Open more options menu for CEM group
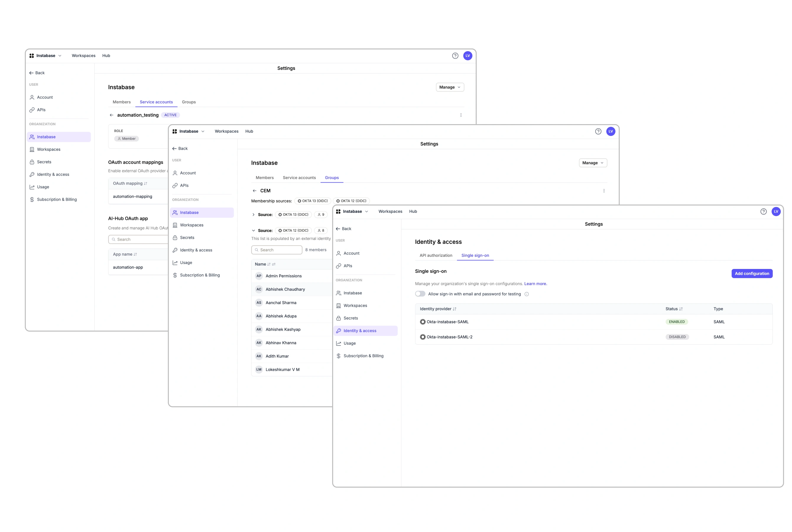This screenshot has height=532, width=792. coord(604,191)
